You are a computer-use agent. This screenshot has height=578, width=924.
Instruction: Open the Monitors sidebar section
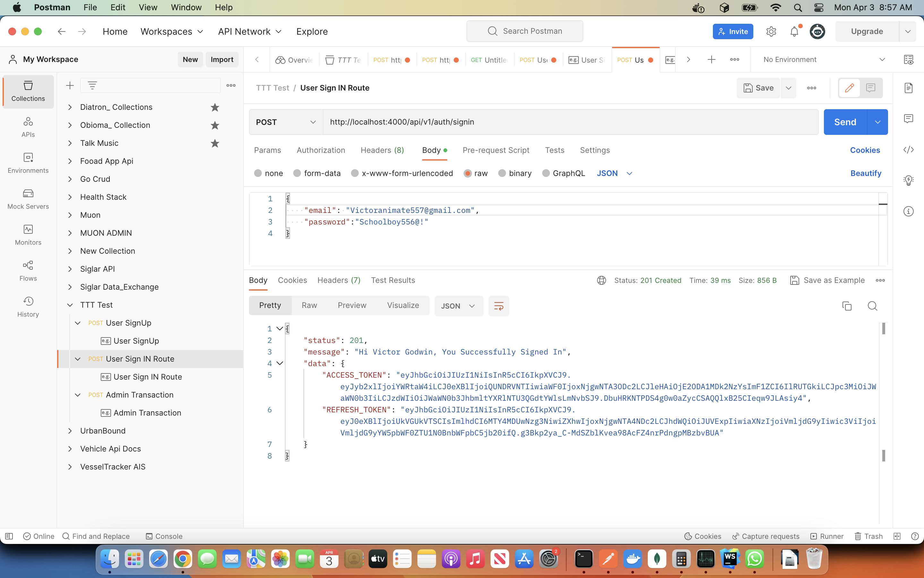[x=28, y=235]
